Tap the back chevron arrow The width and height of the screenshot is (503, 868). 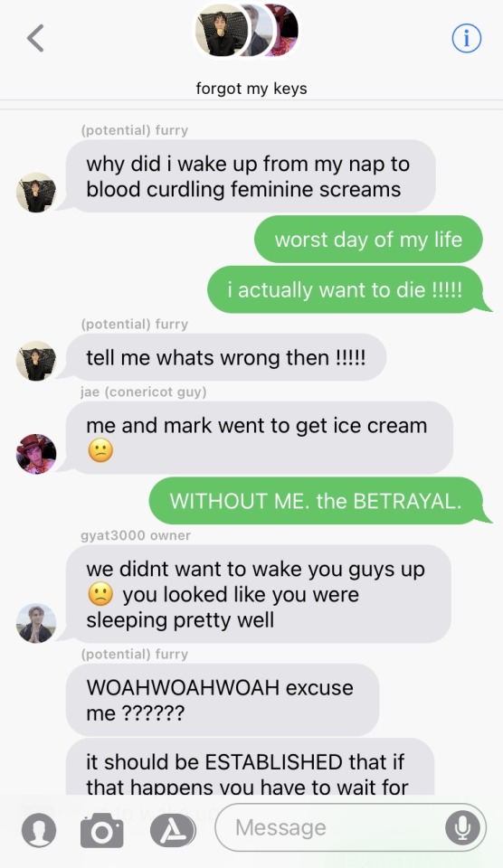pos(35,38)
